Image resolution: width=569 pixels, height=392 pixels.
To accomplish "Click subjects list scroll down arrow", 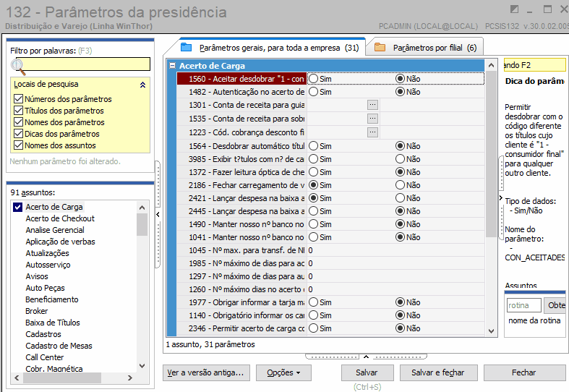I will (x=142, y=366).
